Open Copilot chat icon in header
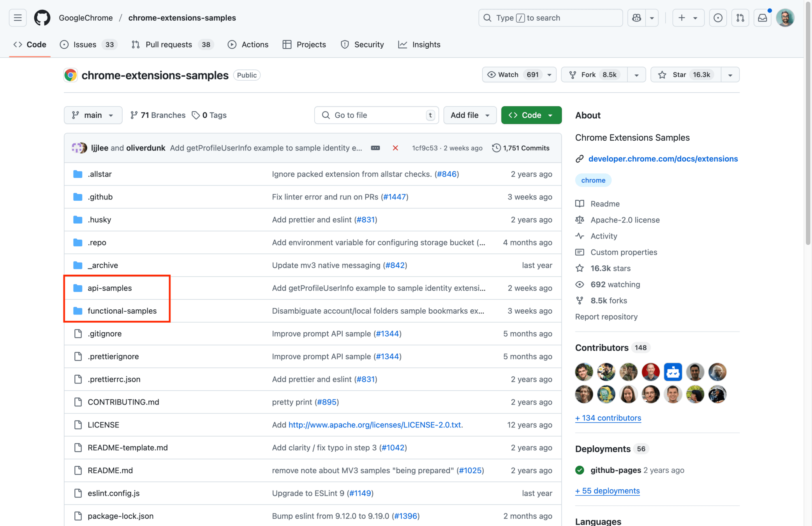This screenshot has width=812, height=526. 636,18
